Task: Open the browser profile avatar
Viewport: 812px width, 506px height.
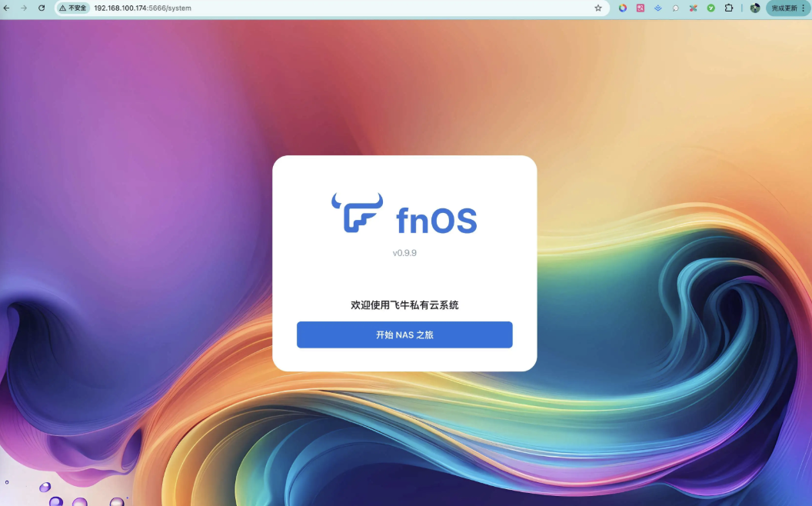Action: pos(755,8)
